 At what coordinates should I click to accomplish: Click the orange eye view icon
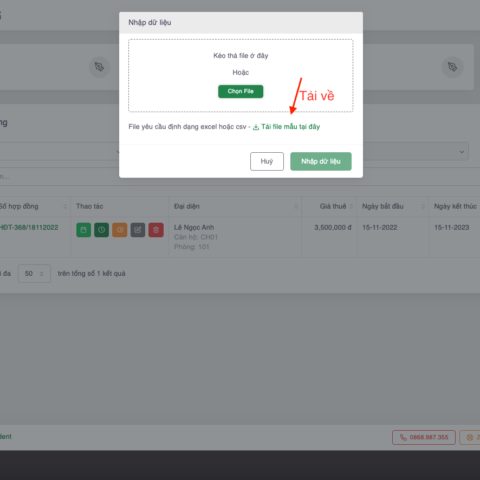point(120,230)
